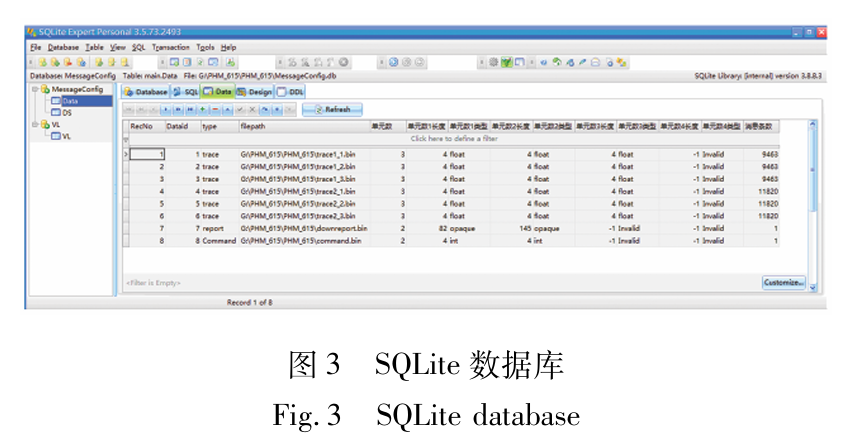Open the Transaction menu
Viewport: 848px width, 442px height.
pos(170,47)
